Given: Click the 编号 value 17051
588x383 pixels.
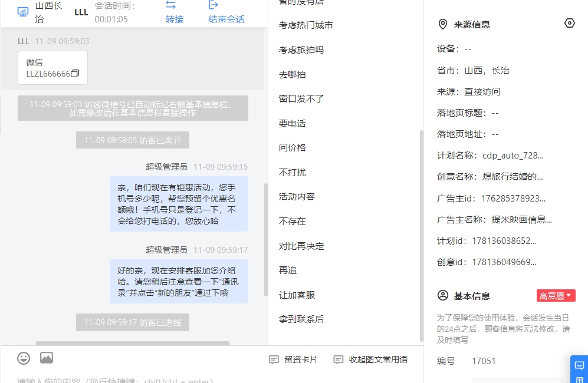Looking at the screenshot, I should click(x=484, y=361).
